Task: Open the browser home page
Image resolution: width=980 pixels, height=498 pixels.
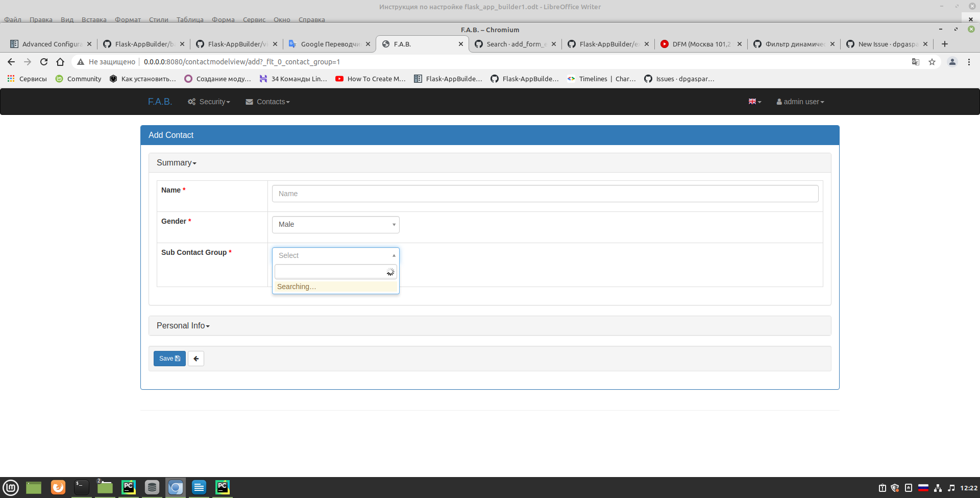Action: 60,62
